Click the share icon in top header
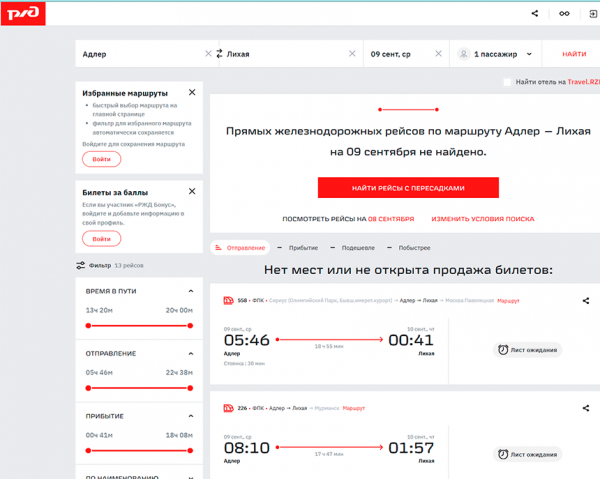Image resolution: width=600 pixels, height=479 pixels. (x=535, y=13)
